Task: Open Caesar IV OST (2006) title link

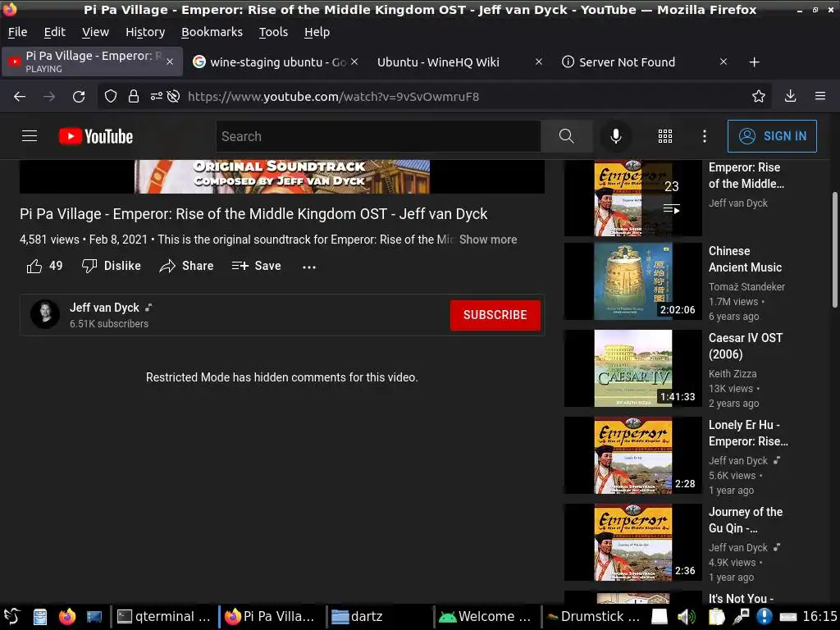Action: [x=746, y=346]
